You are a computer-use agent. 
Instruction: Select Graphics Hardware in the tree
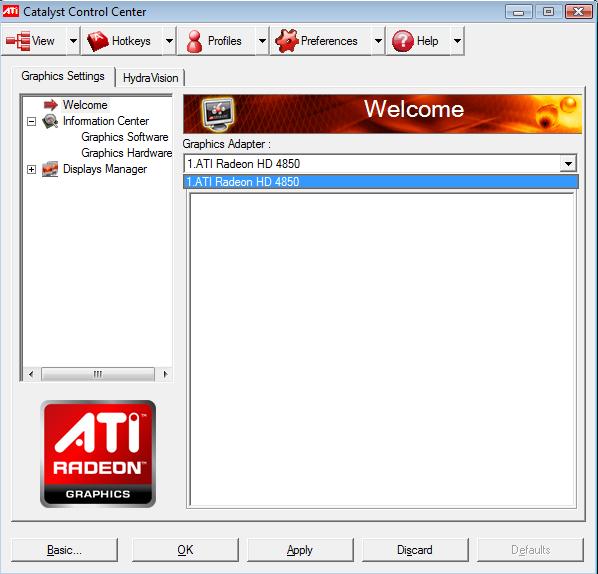pos(127,153)
